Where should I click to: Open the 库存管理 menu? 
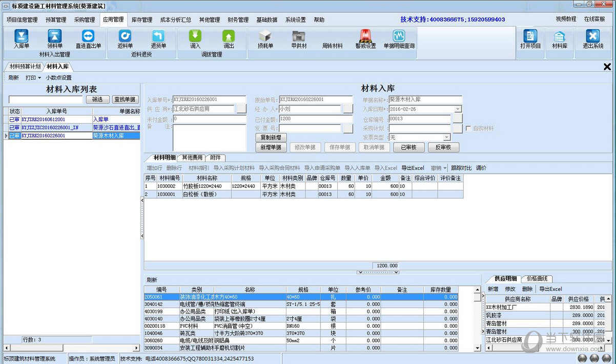[x=141, y=19]
